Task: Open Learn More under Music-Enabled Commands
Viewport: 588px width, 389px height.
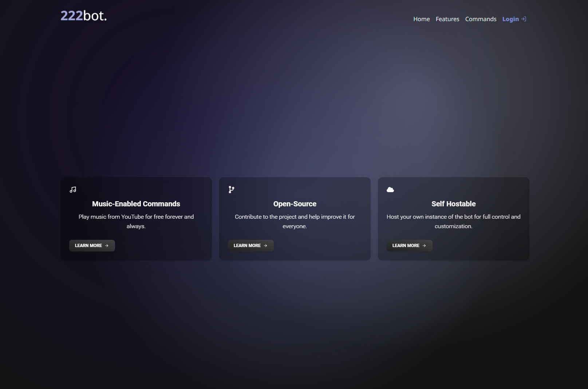Action: pyautogui.click(x=92, y=246)
